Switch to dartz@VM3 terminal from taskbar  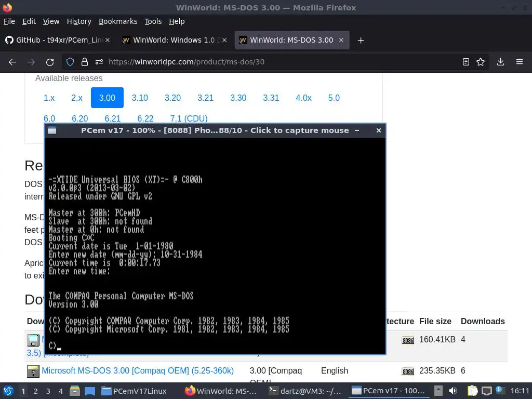point(304,391)
